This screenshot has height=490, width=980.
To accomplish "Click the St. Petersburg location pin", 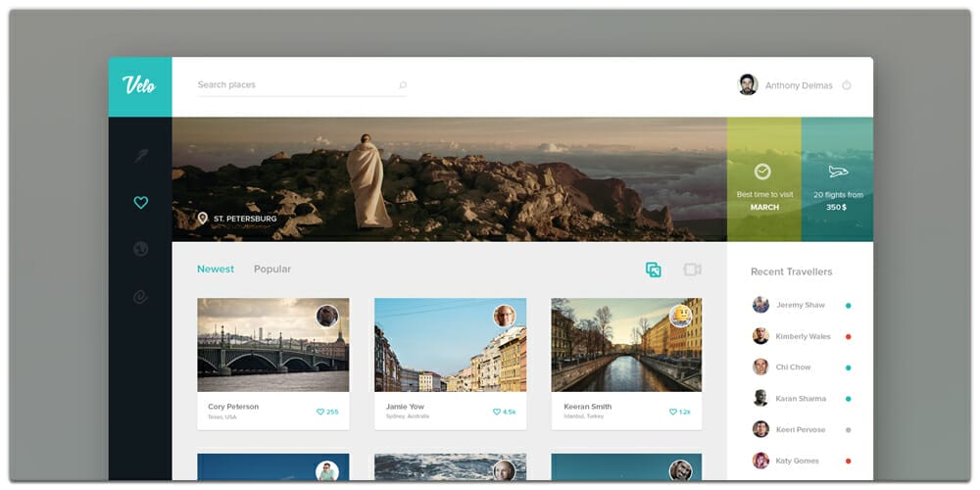I will click(202, 219).
